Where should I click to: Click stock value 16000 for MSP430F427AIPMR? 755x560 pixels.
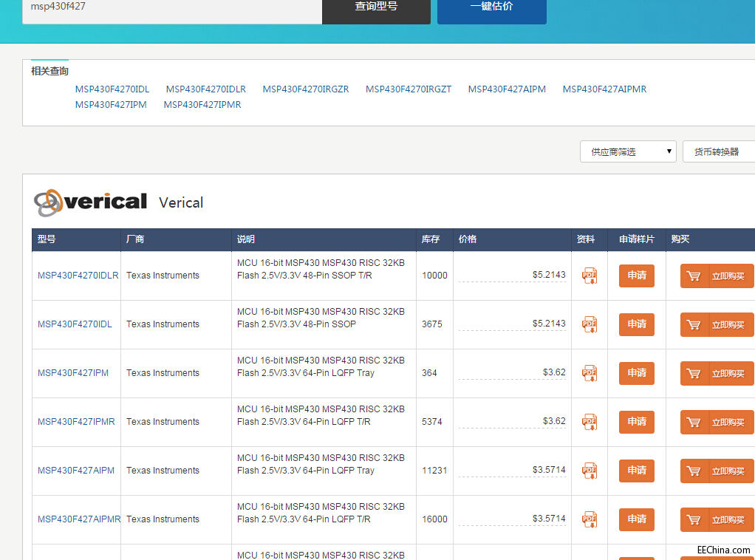[435, 519]
